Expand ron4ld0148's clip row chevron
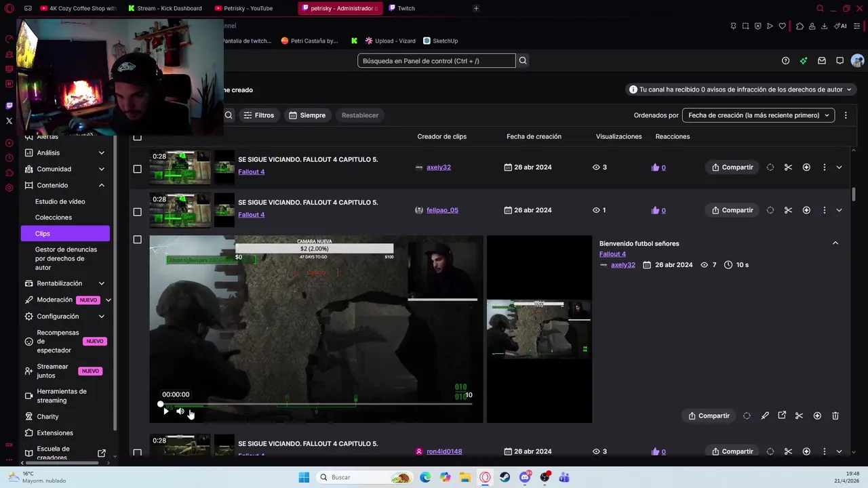Screen dimensions: 868x488 pyautogui.click(x=840, y=451)
